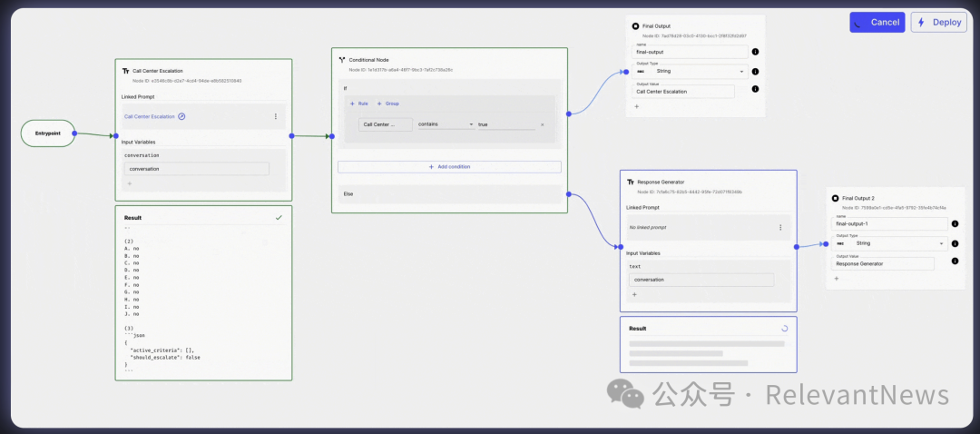
Task: Click the loading spinner in Response Generator Result
Action: click(x=784, y=329)
